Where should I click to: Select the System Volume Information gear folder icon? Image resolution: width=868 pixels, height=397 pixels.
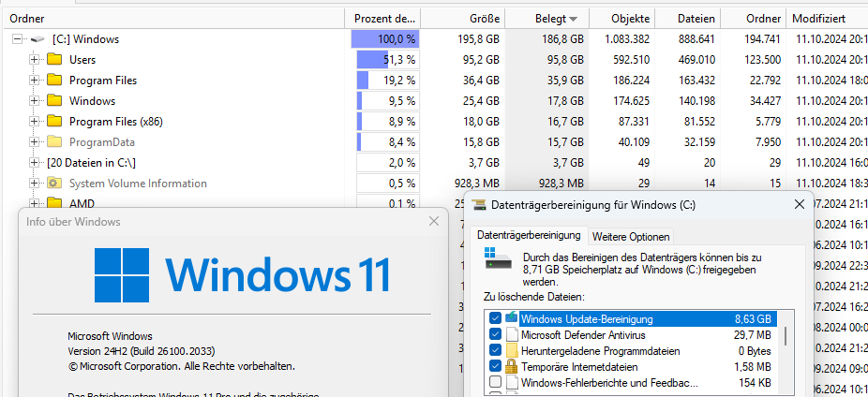point(54,183)
